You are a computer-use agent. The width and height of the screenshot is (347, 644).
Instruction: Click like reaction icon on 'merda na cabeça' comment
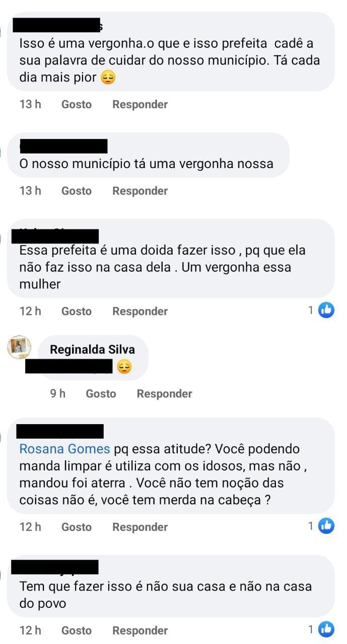coord(326,526)
